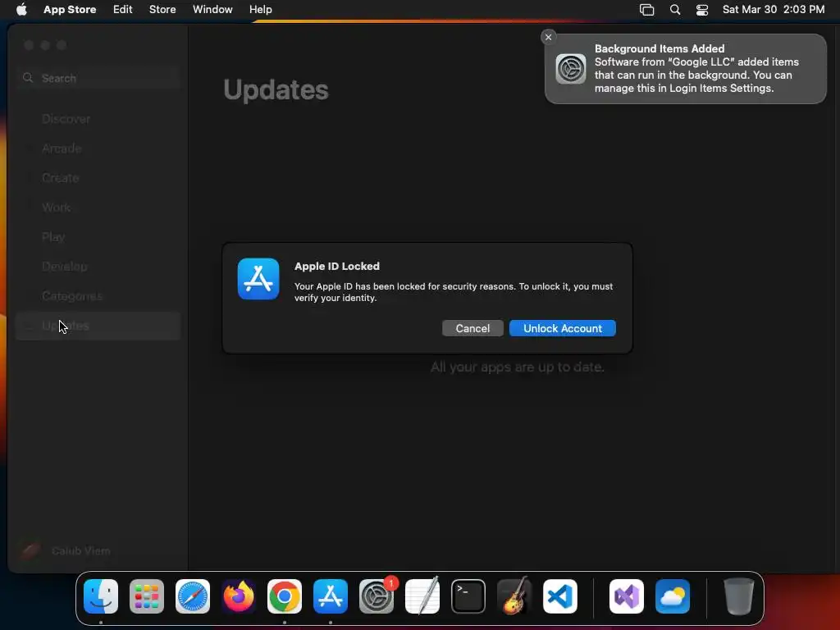Viewport: 840px width, 630px height.
Task: Click the Unlock Account button
Action: coord(563,328)
